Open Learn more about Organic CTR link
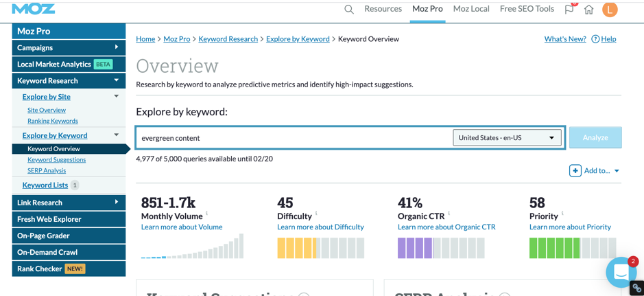This screenshot has width=644, height=296. coord(446,227)
